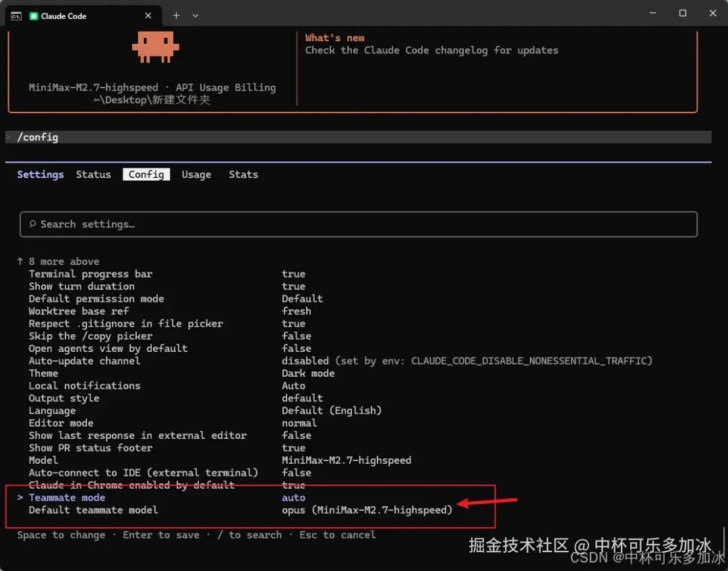Open the Stats tab
The image size is (728, 571).
pyautogui.click(x=243, y=175)
